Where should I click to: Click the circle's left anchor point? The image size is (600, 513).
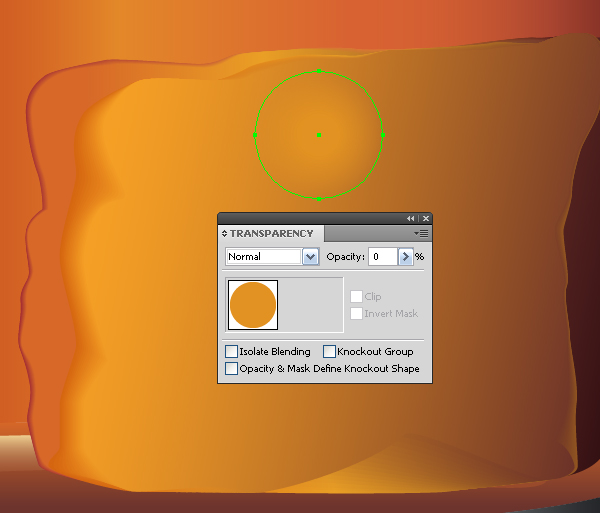coord(255,135)
